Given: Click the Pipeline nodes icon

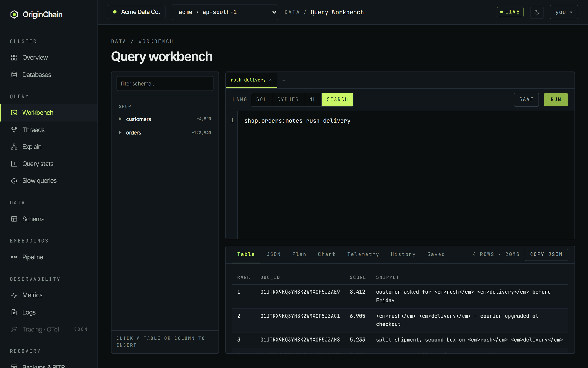Looking at the screenshot, I should (x=14, y=257).
